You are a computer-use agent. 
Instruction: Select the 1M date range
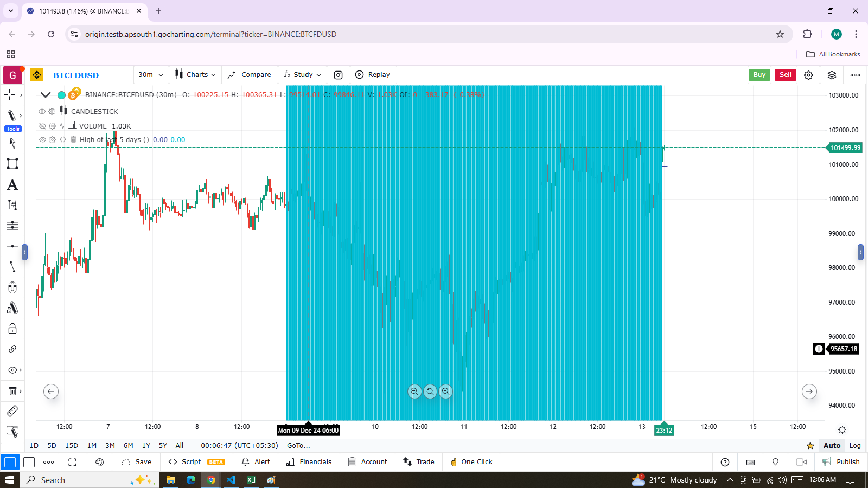[92, 445]
